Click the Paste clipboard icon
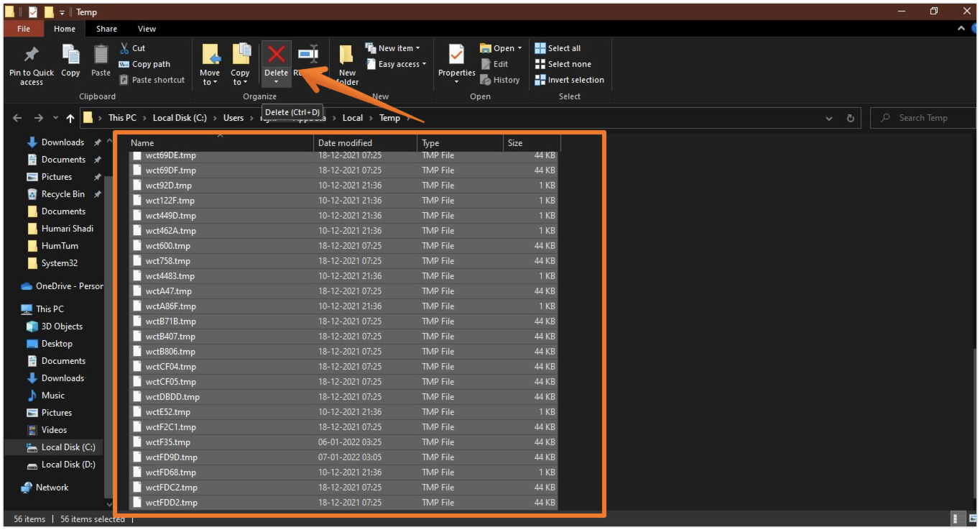Screen dimensions: 980x530 [x=101, y=55]
